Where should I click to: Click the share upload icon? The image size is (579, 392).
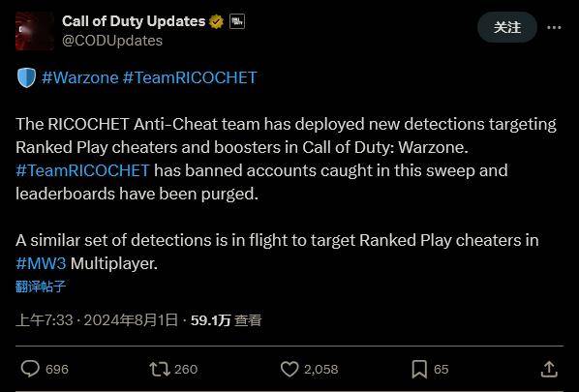click(x=549, y=369)
